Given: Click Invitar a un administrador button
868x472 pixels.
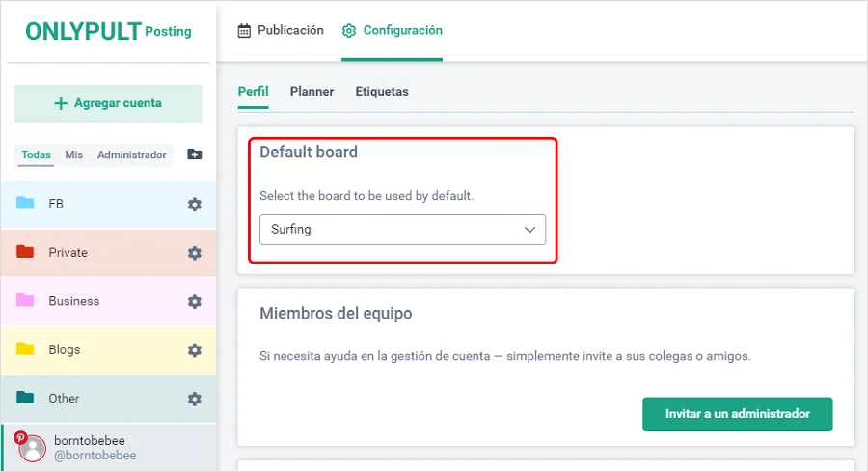Looking at the screenshot, I should pyautogui.click(x=737, y=414).
